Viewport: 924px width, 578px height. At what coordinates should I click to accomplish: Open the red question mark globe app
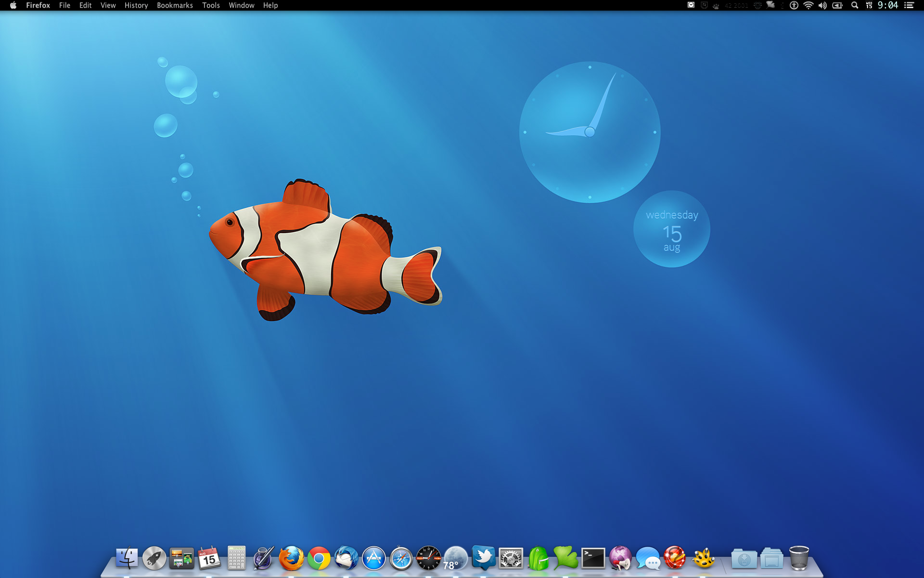click(x=675, y=558)
